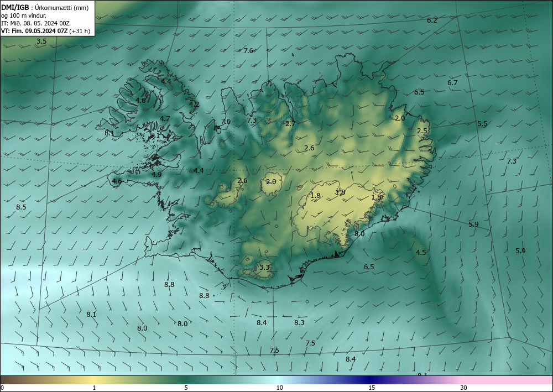Click the "4.9" value on the map
Image resolution: width=553 pixels, height=392 pixels.
point(156,175)
